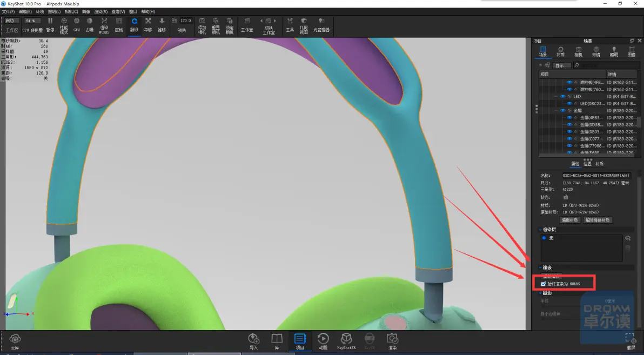Launch KeyShotXR from bottom toolbar
This screenshot has height=355, width=644.
346,341
